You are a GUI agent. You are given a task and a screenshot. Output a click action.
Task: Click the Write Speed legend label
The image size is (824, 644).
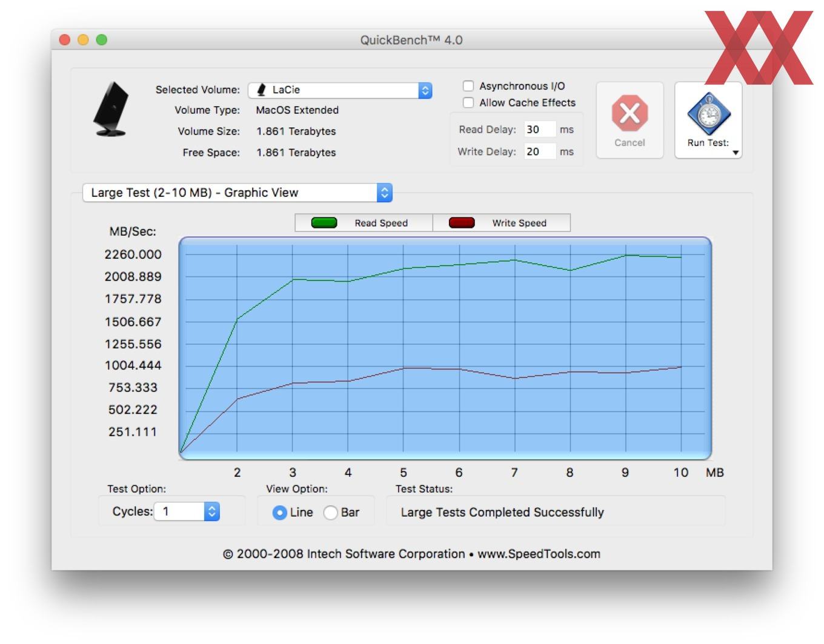pyautogui.click(x=519, y=223)
